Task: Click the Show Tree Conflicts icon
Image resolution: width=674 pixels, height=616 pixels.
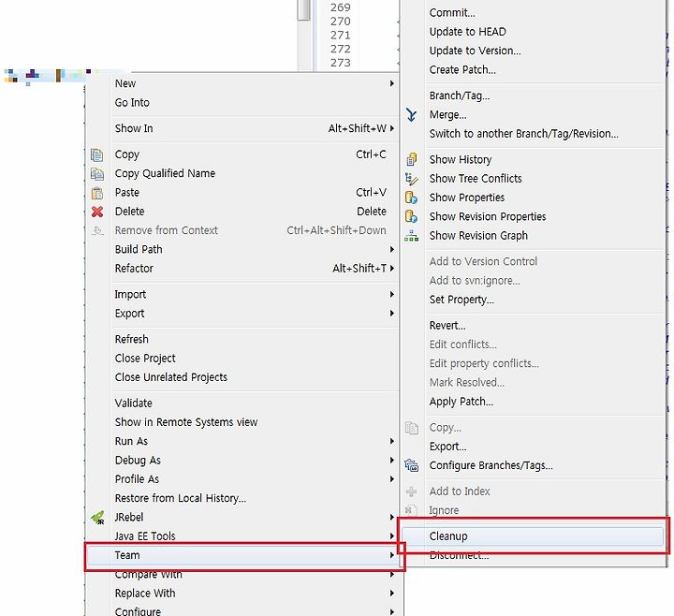Action: [x=411, y=179]
